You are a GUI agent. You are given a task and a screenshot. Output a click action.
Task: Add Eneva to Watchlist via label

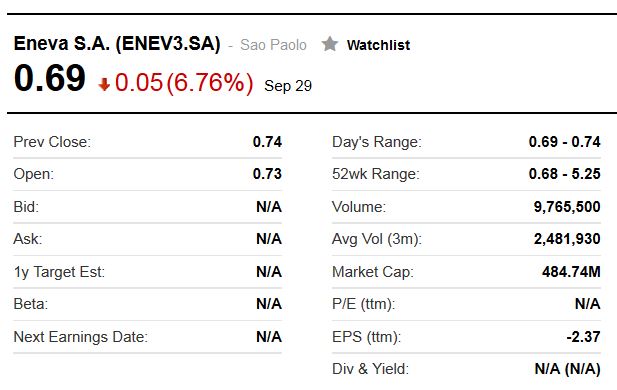378,45
